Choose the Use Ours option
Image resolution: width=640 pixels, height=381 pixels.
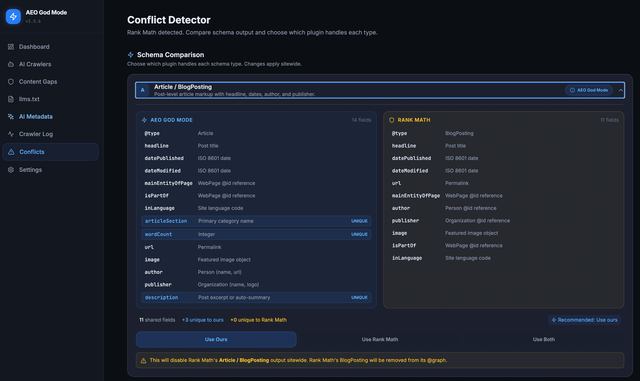tap(216, 339)
